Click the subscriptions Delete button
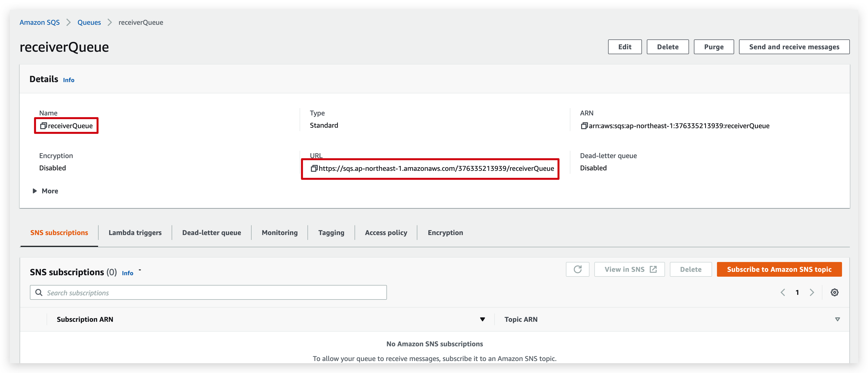Viewport: 868px width, 373px height. click(x=690, y=269)
